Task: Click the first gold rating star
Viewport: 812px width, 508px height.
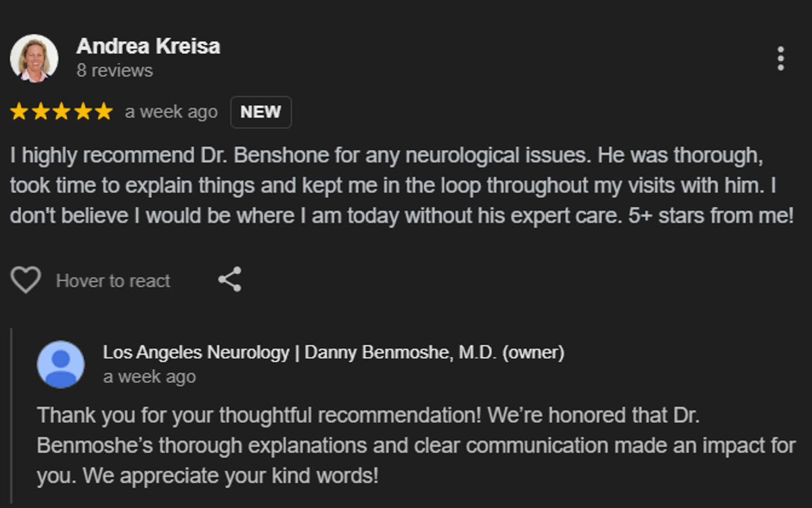Action: pyautogui.click(x=20, y=112)
